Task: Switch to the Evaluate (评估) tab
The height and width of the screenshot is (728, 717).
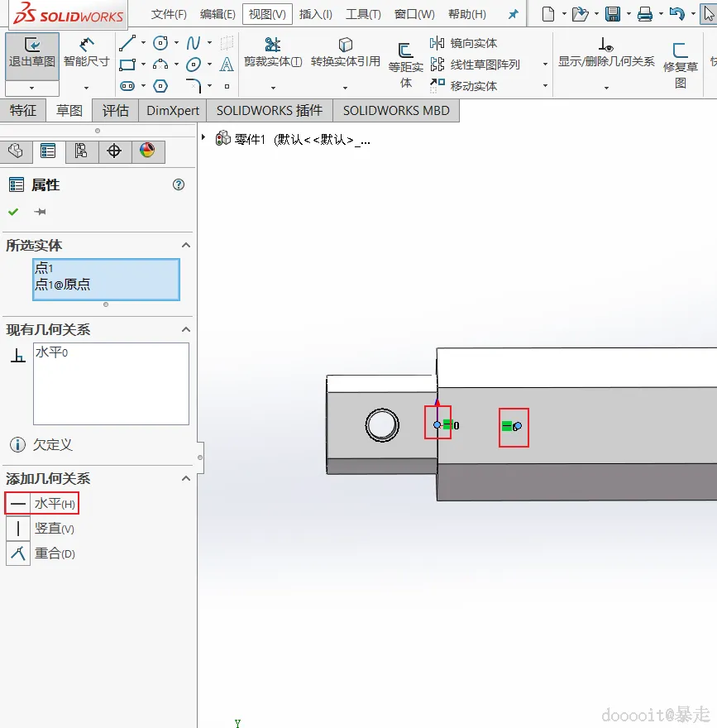Action: click(116, 111)
